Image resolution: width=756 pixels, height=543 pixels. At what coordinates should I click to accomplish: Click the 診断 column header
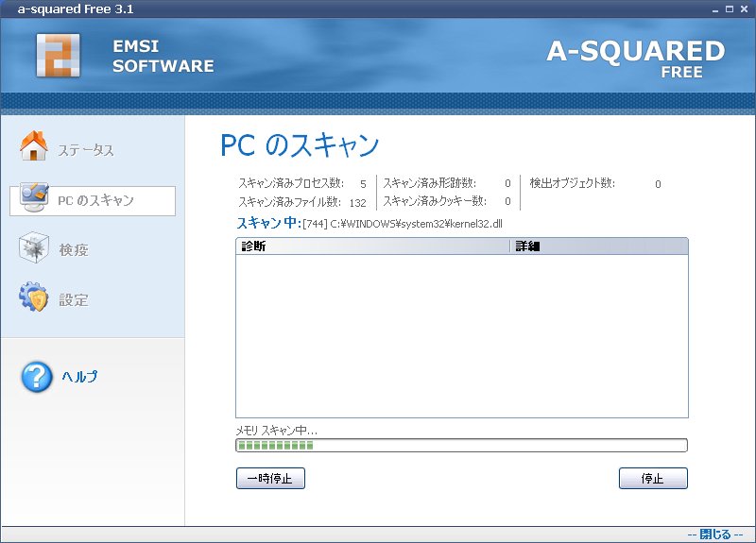pos(372,246)
